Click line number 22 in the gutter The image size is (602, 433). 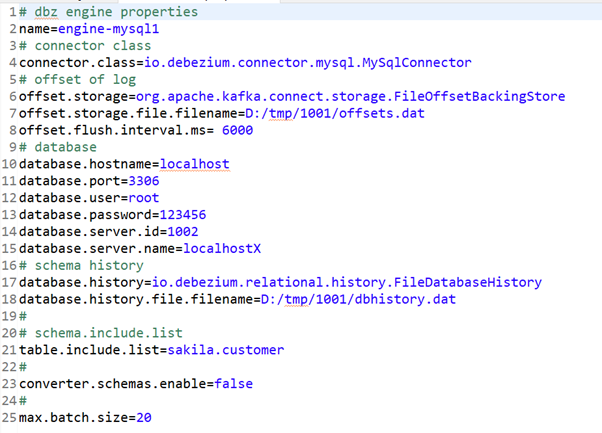coord(9,367)
